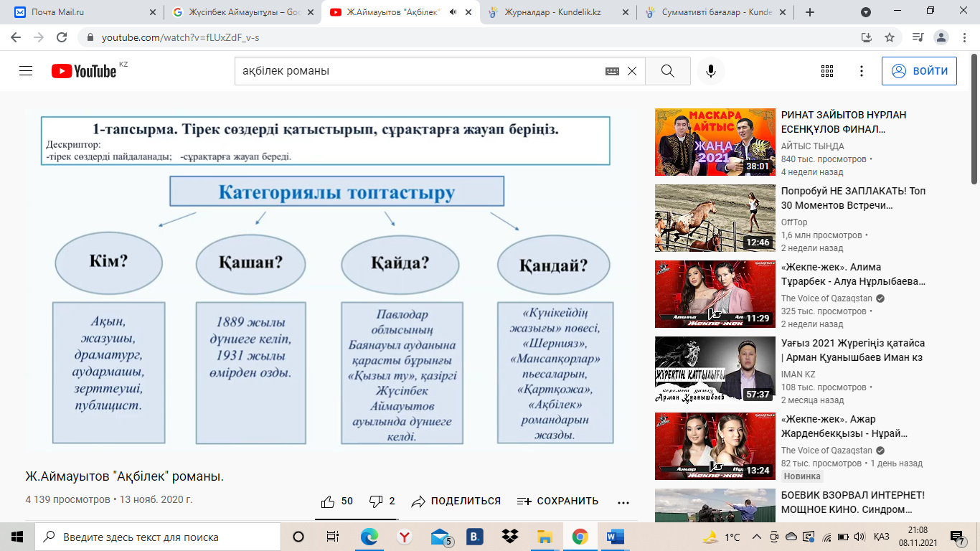
Task: Open the on-screen keyboard in search box
Action: (612, 71)
